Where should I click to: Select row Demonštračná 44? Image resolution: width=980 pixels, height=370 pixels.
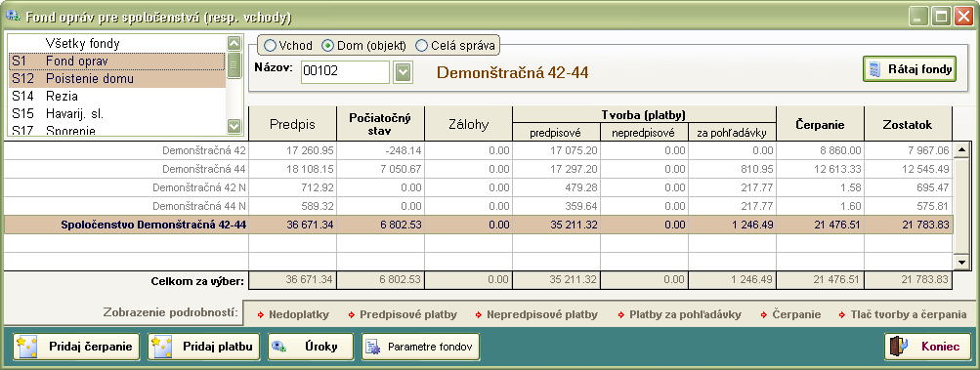[x=479, y=169]
